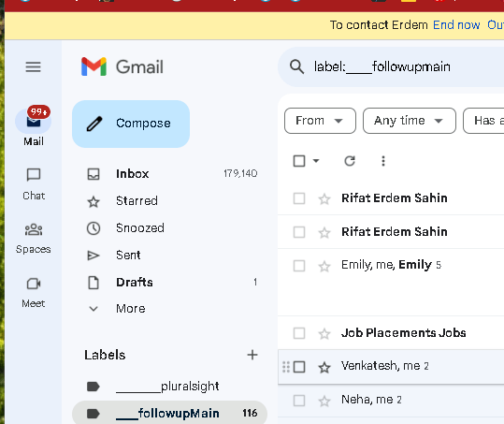Open Spaces from the side rail
Screen dimensions: 504x424
pyautogui.click(x=34, y=238)
